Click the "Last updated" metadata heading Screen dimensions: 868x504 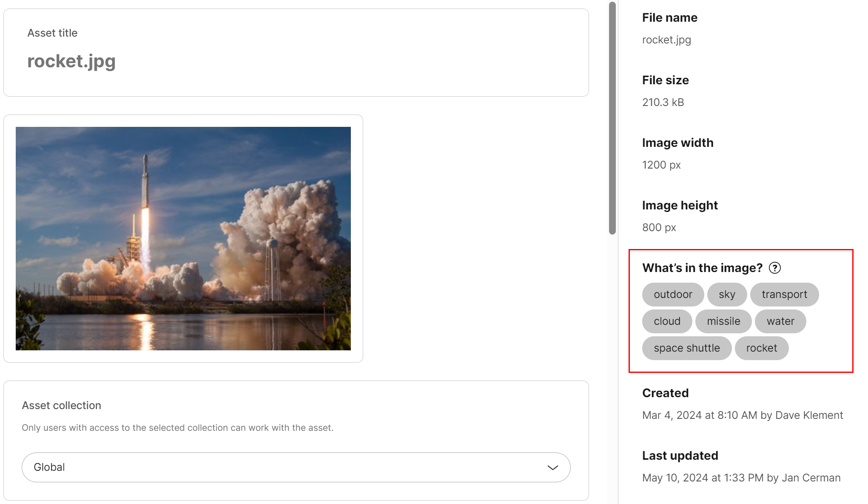pyautogui.click(x=680, y=455)
